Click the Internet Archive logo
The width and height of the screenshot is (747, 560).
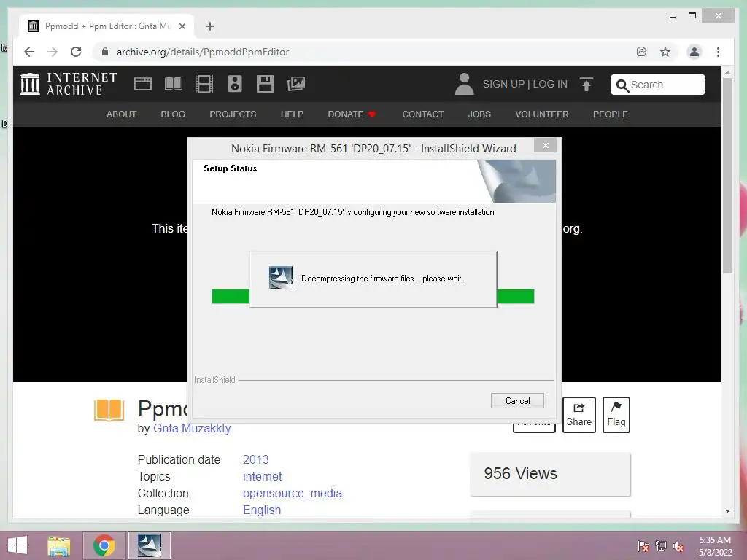coord(69,84)
